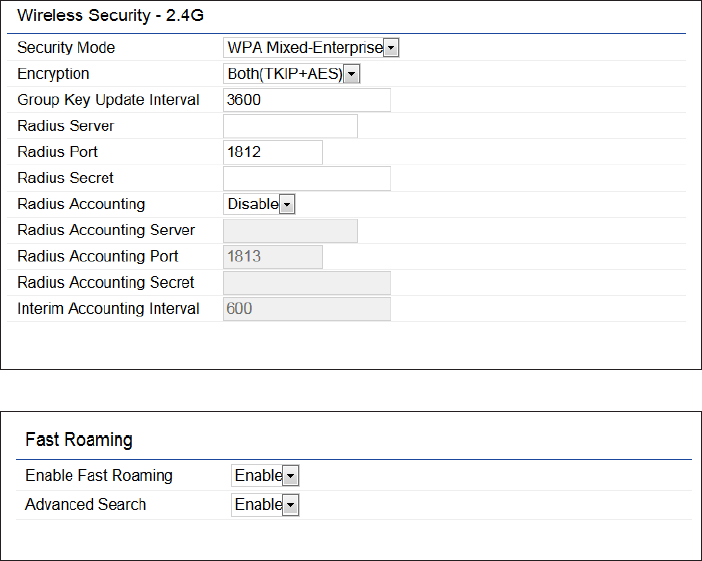The width and height of the screenshot is (702, 561).
Task: Click the Fast Roaming section heading
Action: click(79, 440)
